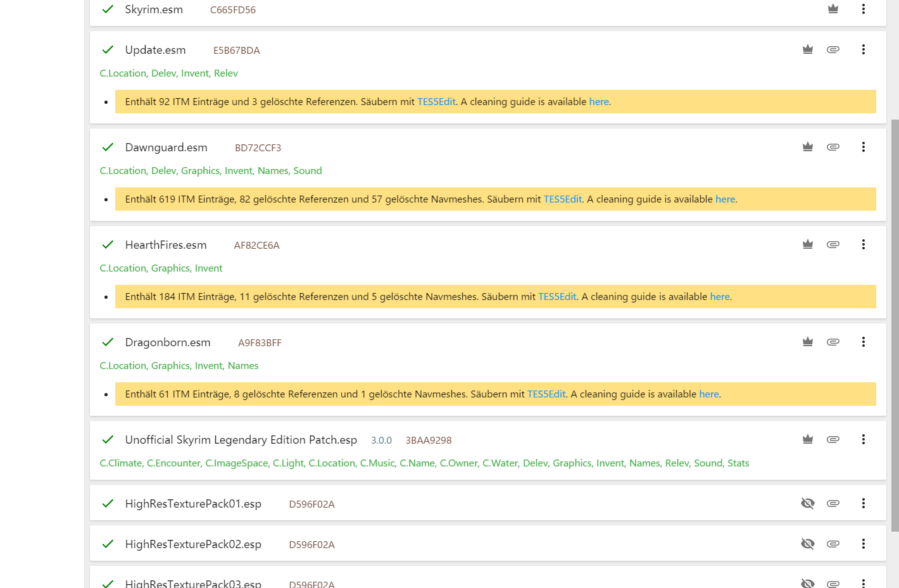Click the active checkmark beside Dawnguard.esm
This screenshot has width=899, height=588.
pyautogui.click(x=108, y=147)
